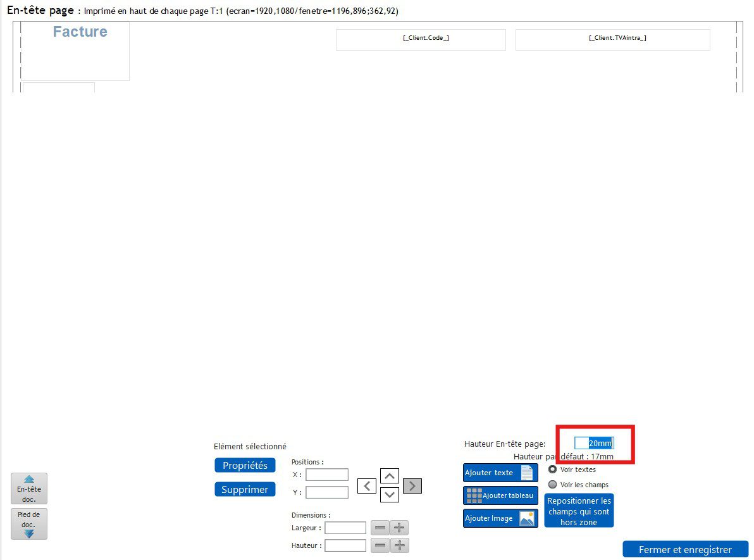
Task: Click the Hauteur En-tête page input field
Action: tap(594, 444)
